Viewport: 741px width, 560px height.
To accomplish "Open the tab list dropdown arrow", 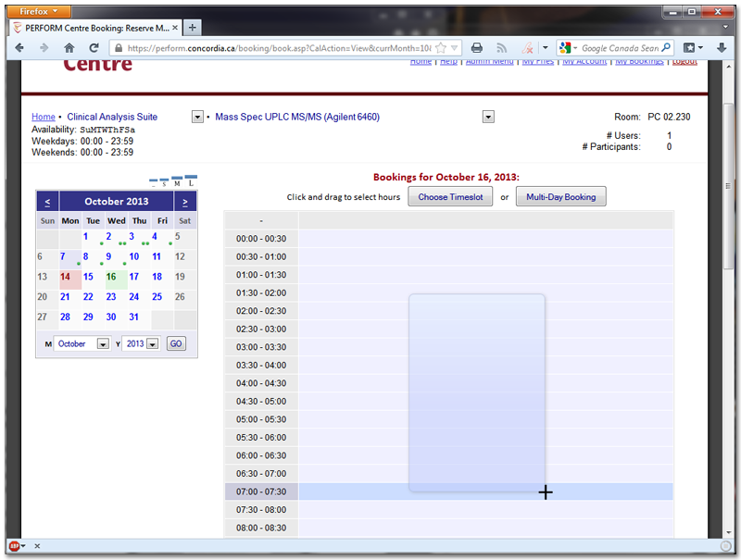I will pyautogui.click(x=725, y=28).
